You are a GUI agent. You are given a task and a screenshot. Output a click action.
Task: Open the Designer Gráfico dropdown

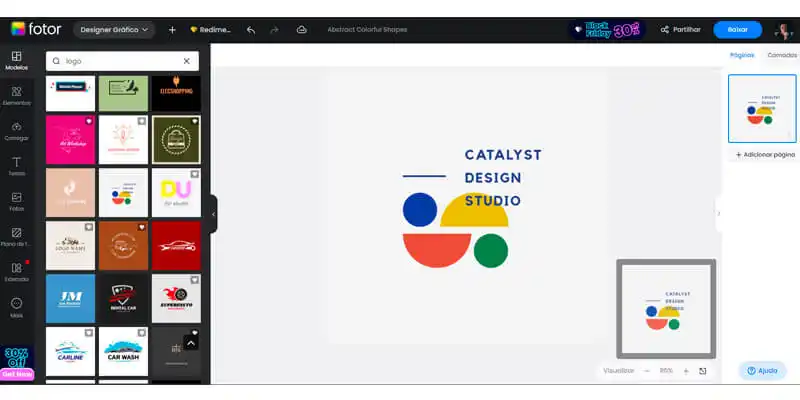click(x=114, y=30)
